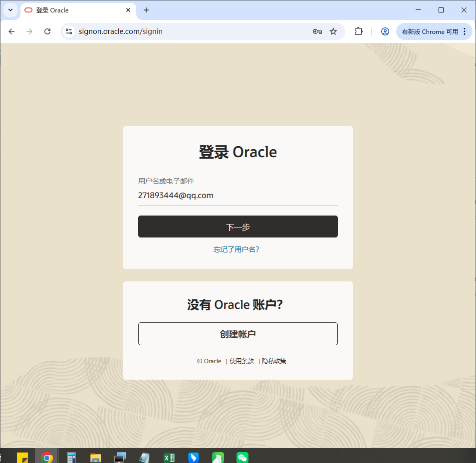Click the 有新版 Chrome 可用 update prompt
The width and height of the screenshot is (476, 463).
coord(429,31)
